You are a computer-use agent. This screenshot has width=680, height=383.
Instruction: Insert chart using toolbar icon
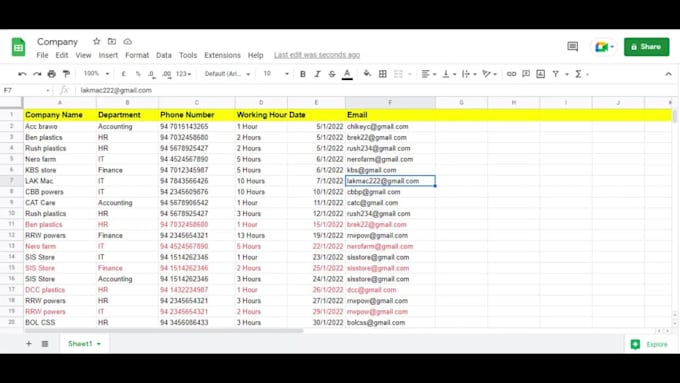(540, 74)
